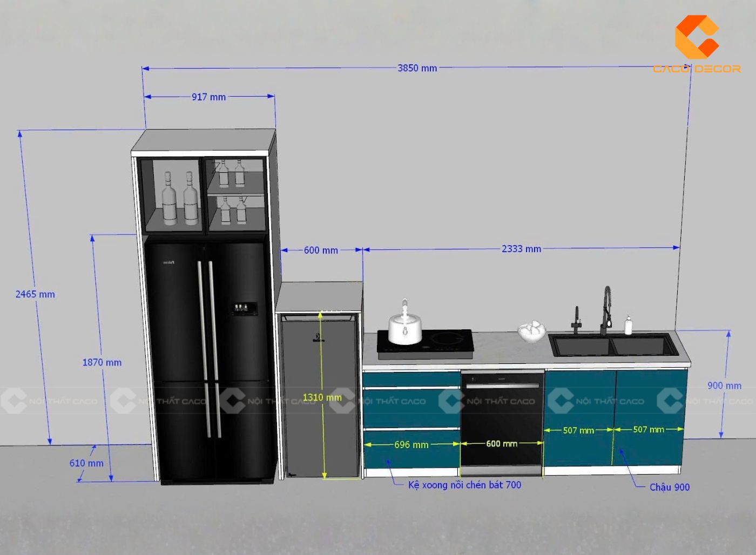Select the tall spring kitchen faucet
Screen dimensions: 756x555
tap(606, 310)
